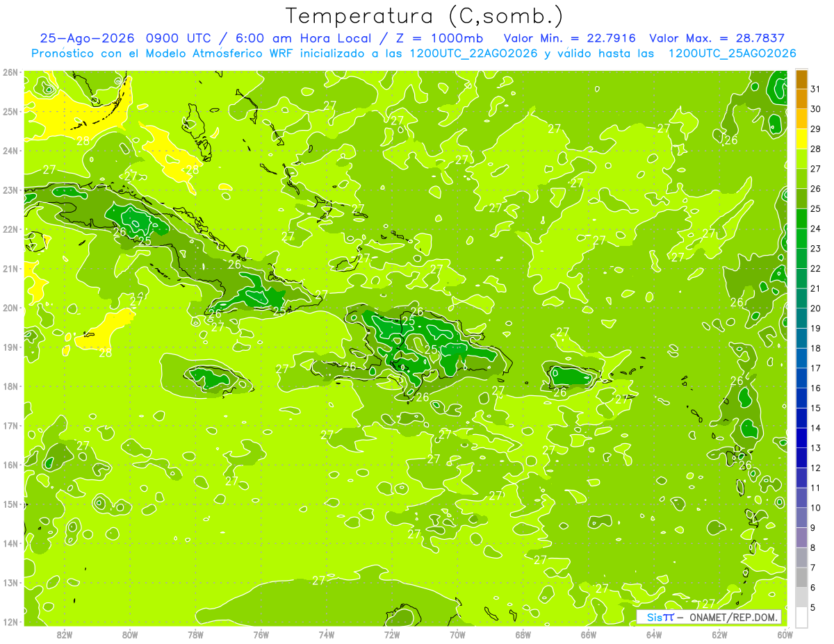The height and width of the screenshot is (644, 834).
Task: Click the title "Temperatura (C,somb.)"
Action: 425,16
